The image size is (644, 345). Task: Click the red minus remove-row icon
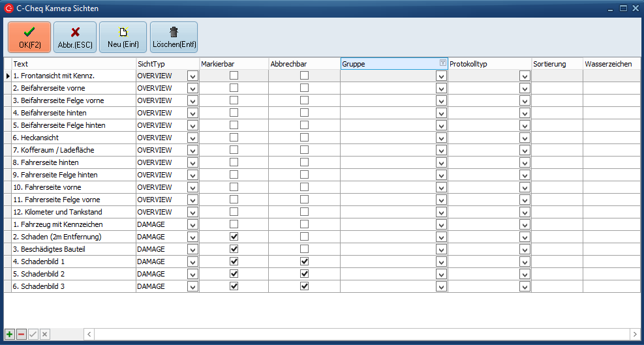click(x=21, y=334)
